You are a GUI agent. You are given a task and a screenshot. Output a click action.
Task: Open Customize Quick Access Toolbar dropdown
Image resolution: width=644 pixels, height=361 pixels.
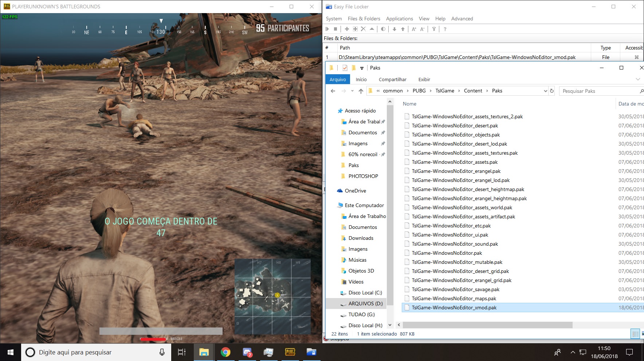(362, 68)
